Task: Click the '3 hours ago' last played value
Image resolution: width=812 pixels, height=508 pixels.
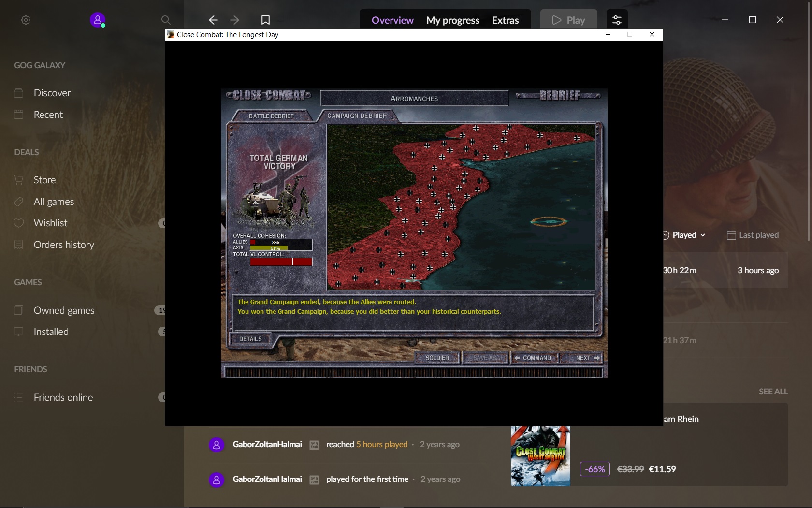Action: (758, 270)
